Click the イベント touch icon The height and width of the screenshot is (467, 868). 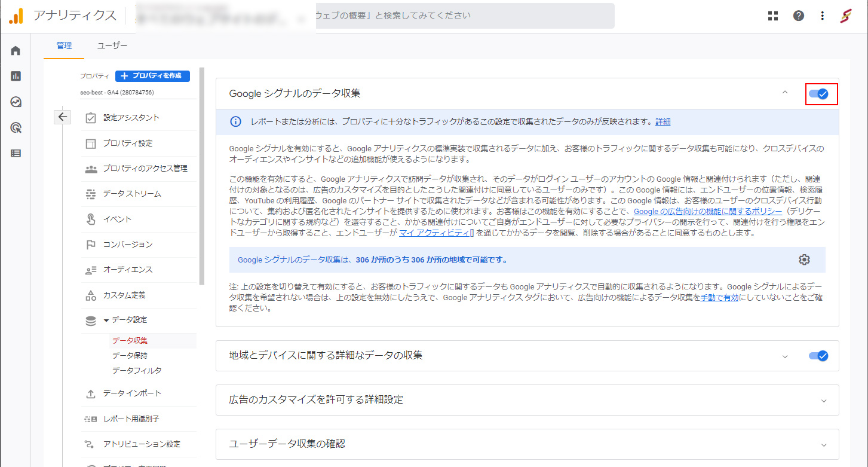pyautogui.click(x=91, y=219)
